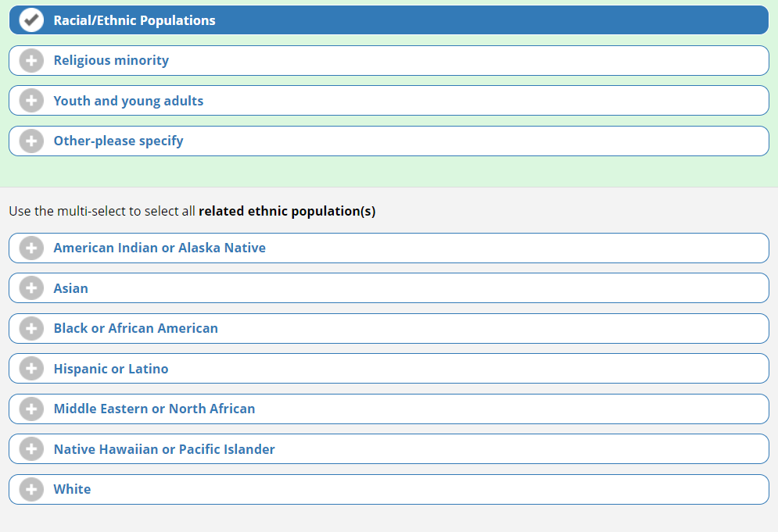Pick the Middle Eastern or North African label
The width and height of the screenshot is (778, 532).
[x=154, y=409]
